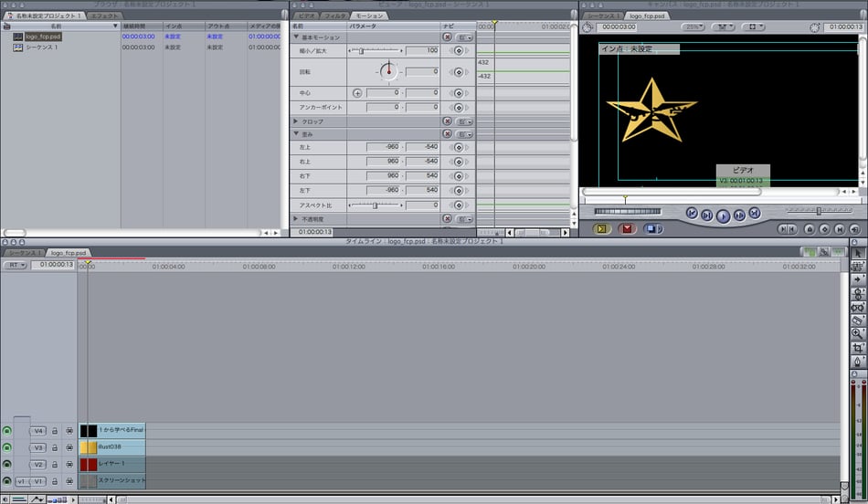Click the blue Replace edit button in Canvas
The height and width of the screenshot is (504, 868).
(652, 228)
